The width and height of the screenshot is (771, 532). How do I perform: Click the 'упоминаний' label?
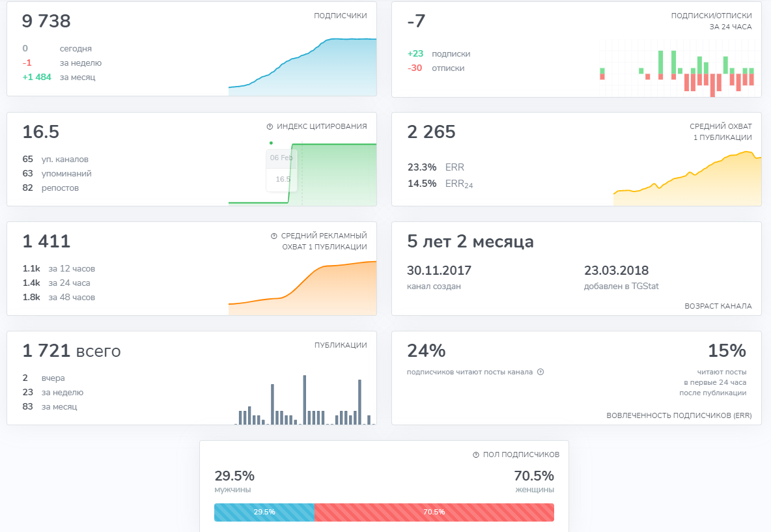tap(66, 174)
